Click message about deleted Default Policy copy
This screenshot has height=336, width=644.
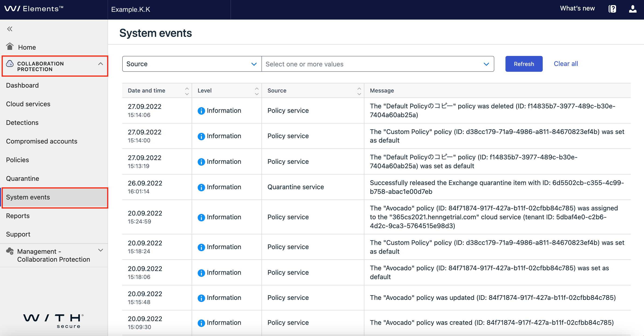492,110
